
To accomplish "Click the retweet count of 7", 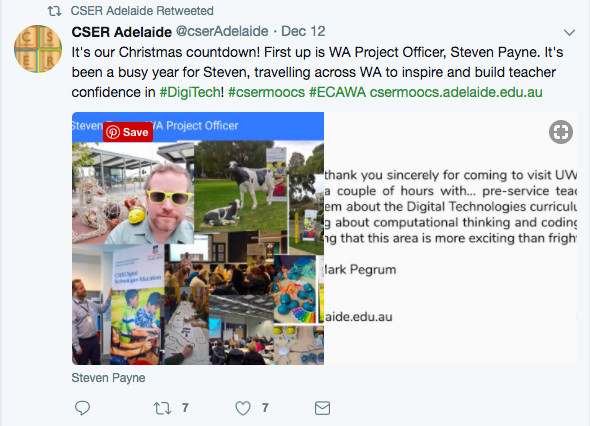I will 185,408.
